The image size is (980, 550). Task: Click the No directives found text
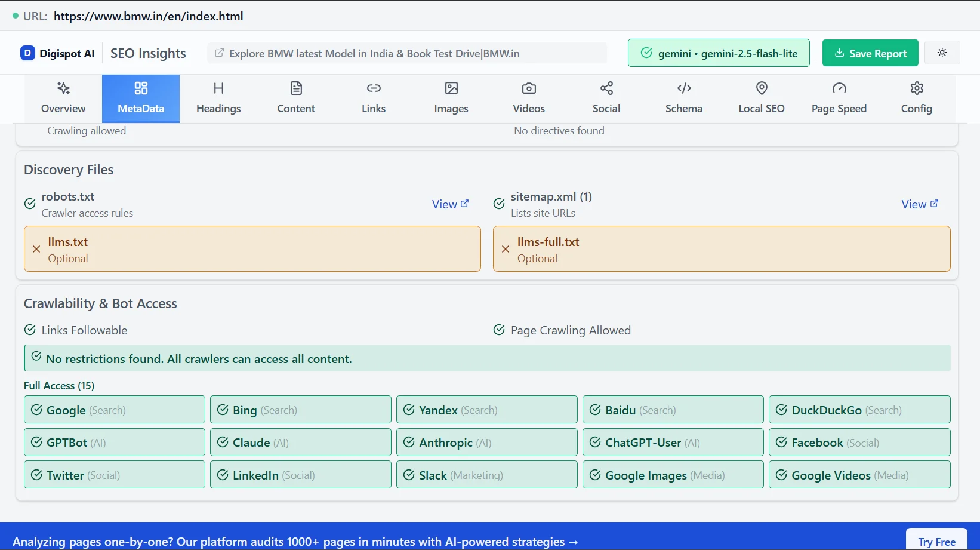559,131
